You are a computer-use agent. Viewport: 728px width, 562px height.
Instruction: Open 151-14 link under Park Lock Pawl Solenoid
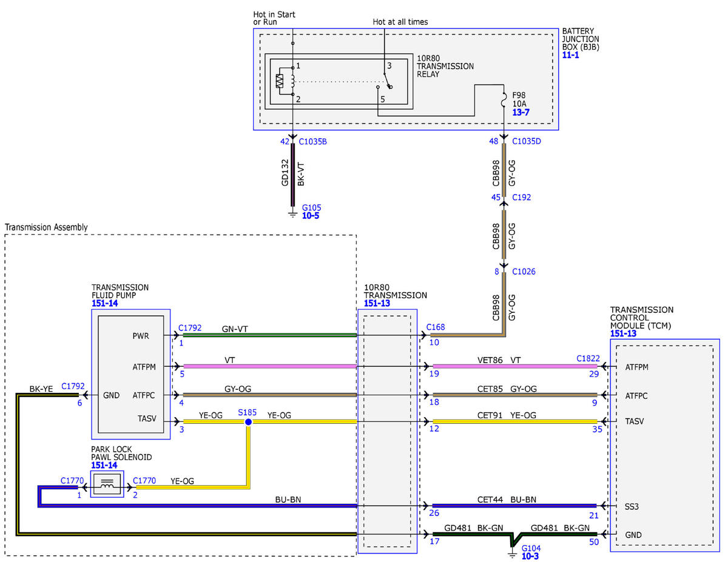coord(104,465)
